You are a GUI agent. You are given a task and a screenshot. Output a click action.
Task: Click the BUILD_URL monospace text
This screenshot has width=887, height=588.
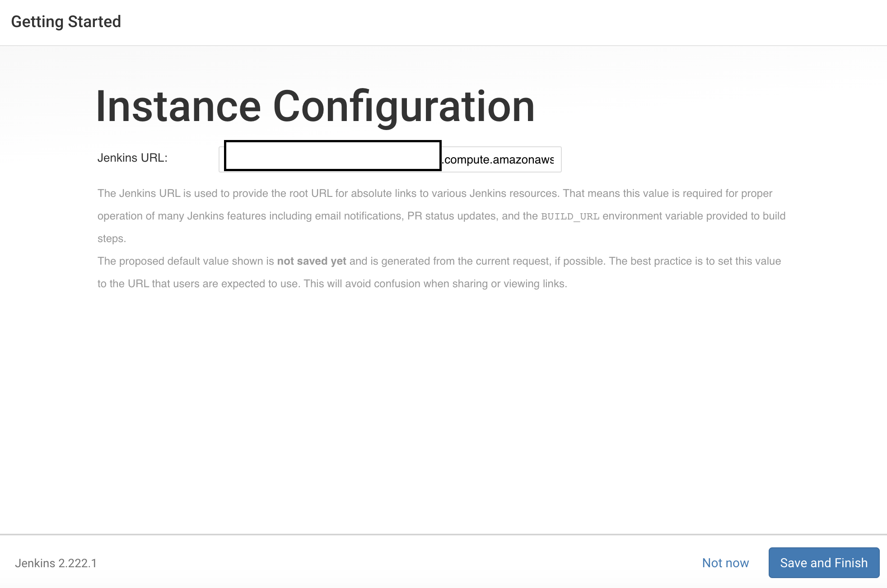pos(570,216)
